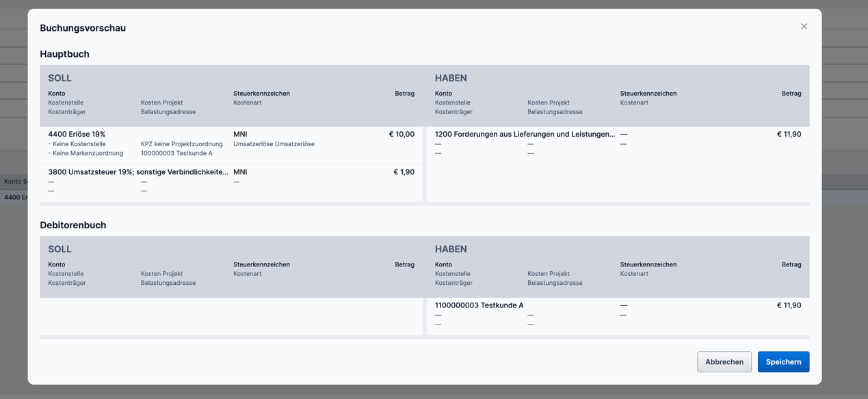Click the Keine Kostenstelle entry
This screenshot has width=868, height=399.
77,144
